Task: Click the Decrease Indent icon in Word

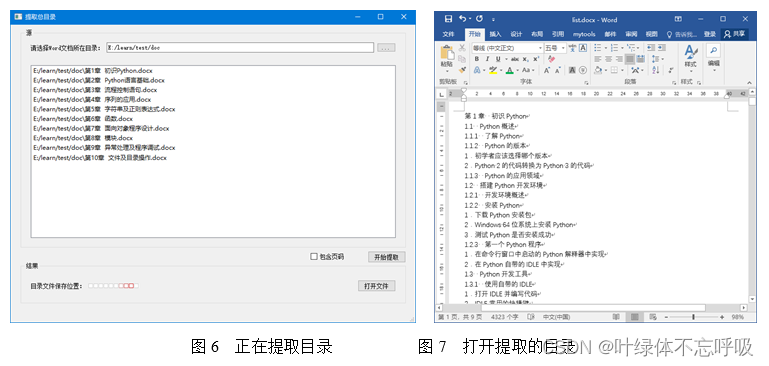Action: [651, 48]
